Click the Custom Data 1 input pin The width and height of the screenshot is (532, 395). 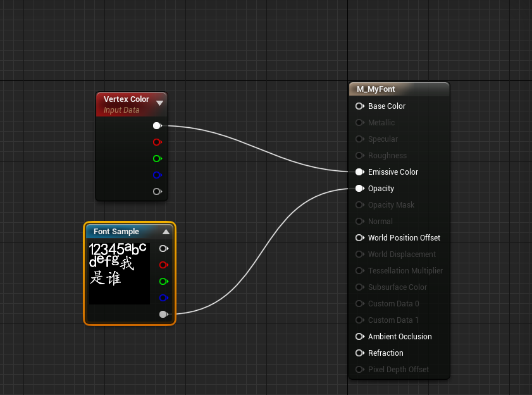360,320
